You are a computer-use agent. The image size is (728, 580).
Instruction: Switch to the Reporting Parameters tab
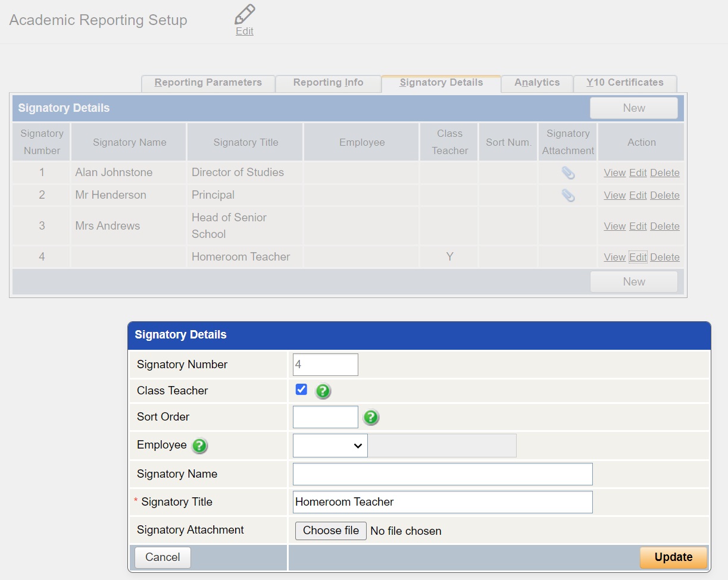[208, 83]
